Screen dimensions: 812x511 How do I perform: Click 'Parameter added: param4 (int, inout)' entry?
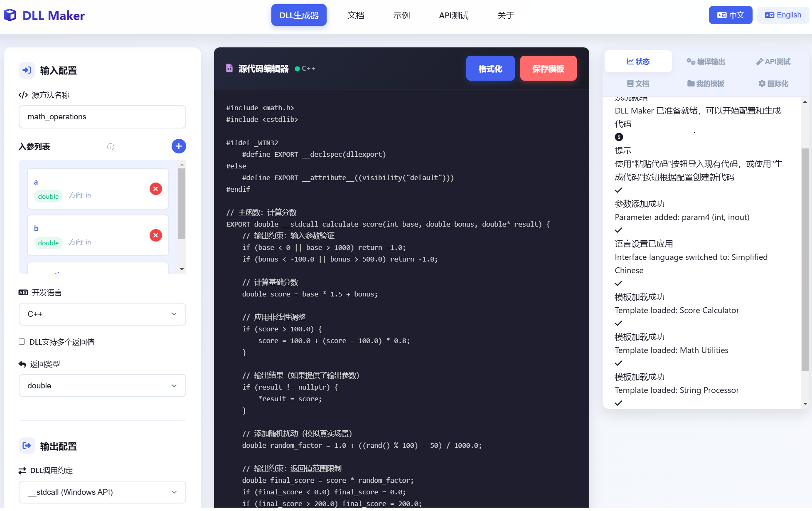point(682,217)
